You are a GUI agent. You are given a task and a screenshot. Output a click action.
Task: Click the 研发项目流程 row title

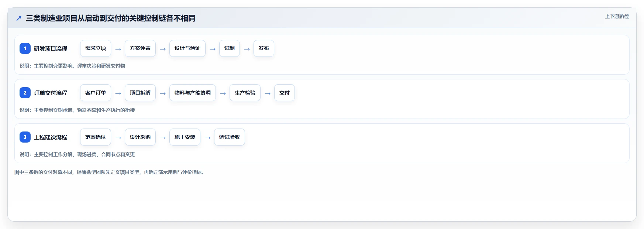coord(51,48)
